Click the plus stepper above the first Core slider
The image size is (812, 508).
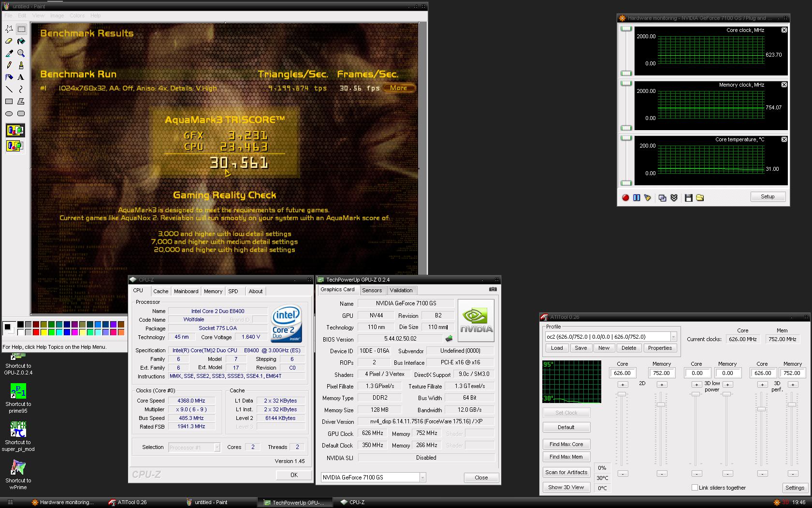point(623,385)
